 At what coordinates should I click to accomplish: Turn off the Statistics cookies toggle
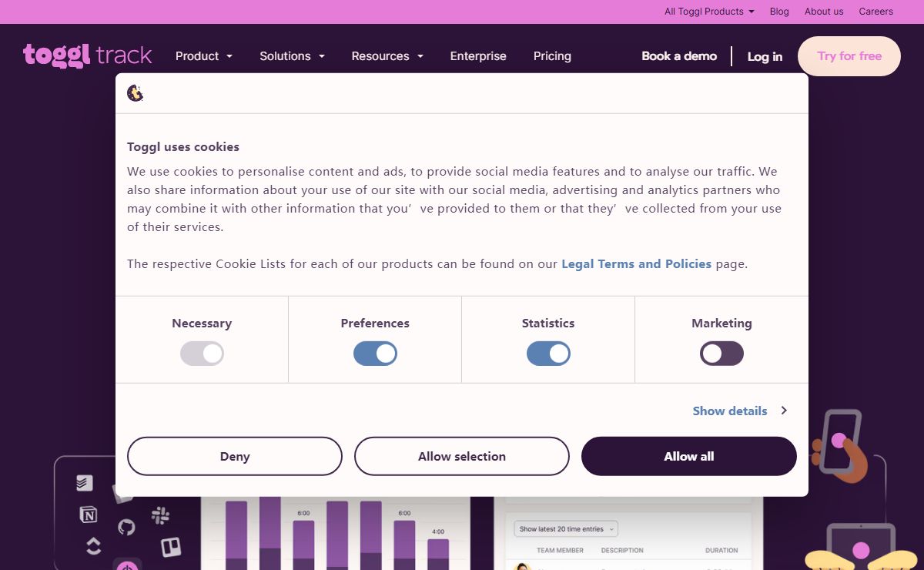[548, 354]
